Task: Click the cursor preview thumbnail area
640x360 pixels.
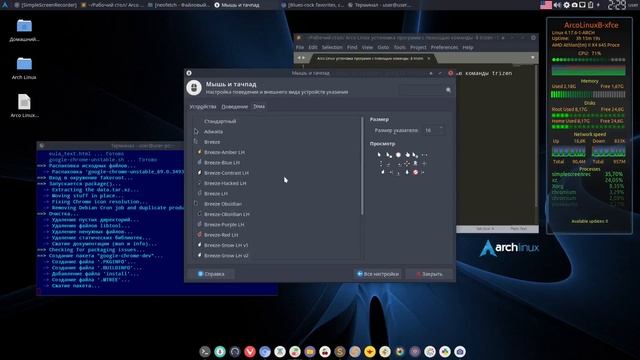Action: 402,163
